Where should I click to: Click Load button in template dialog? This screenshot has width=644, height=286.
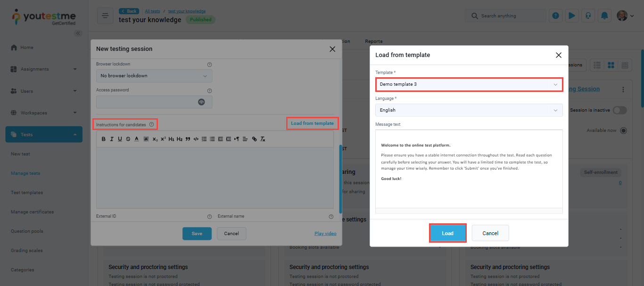[448, 233]
